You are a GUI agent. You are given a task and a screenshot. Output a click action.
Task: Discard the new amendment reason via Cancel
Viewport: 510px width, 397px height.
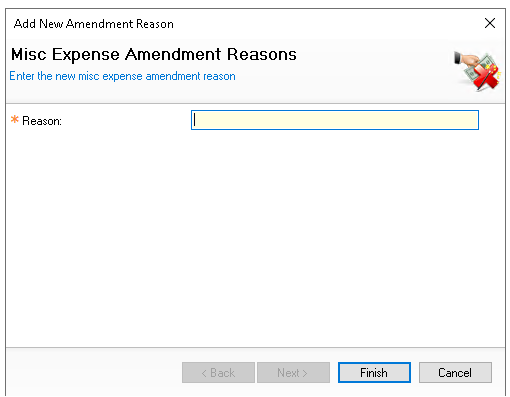pyautogui.click(x=455, y=372)
